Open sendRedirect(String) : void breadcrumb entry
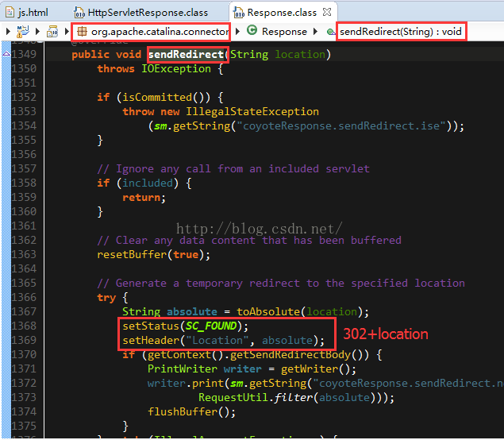504x440 pixels. 401,32
